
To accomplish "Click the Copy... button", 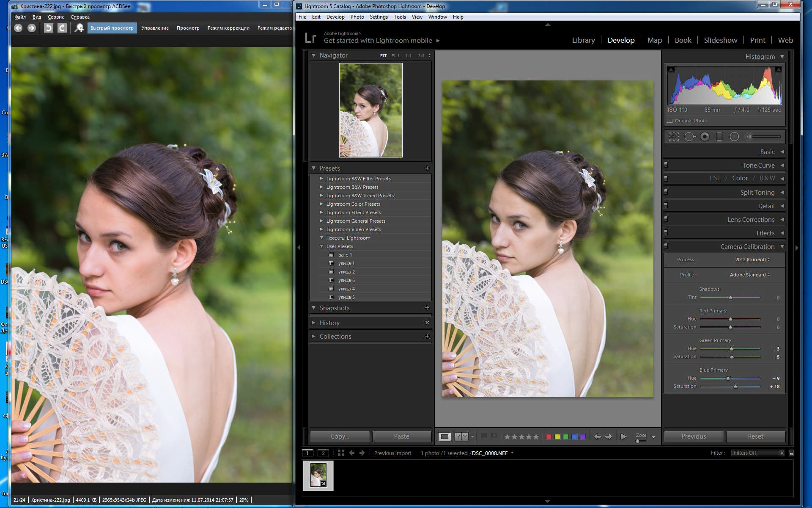I will point(340,436).
